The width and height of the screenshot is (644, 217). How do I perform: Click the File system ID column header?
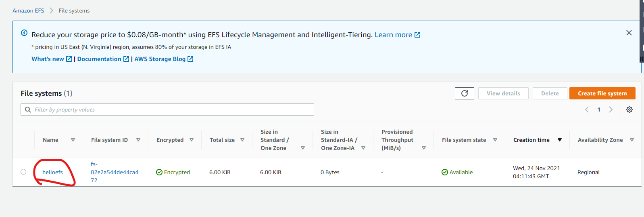109,140
